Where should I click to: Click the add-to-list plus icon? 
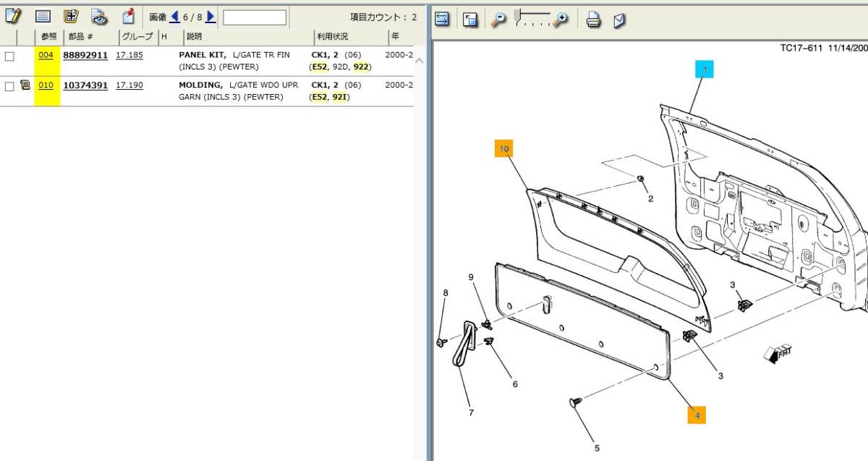click(x=71, y=17)
